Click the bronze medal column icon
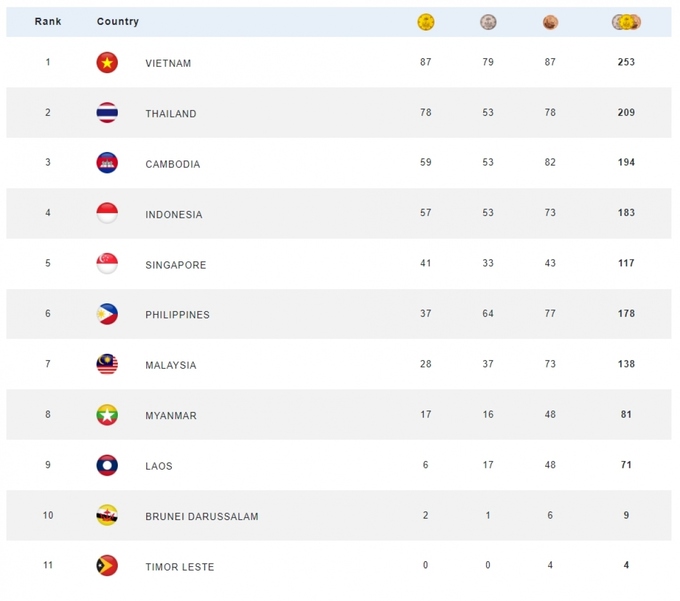Screen dimensions: 680x601 [550, 23]
